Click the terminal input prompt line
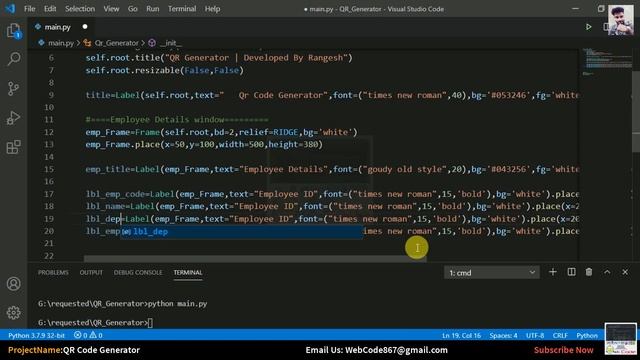This screenshot has width=640, height=360. pyautogui.click(x=96, y=322)
